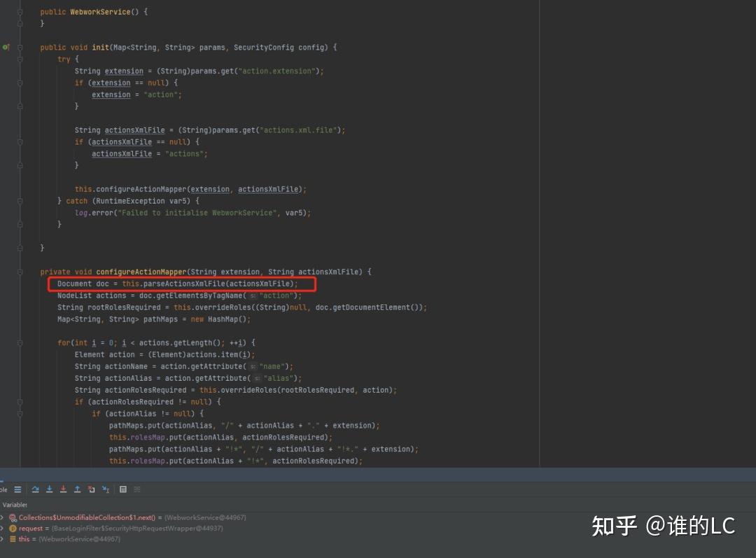This screenshot has width=756, height=558.
Task: Click the init method name
Action: (100, 48)
